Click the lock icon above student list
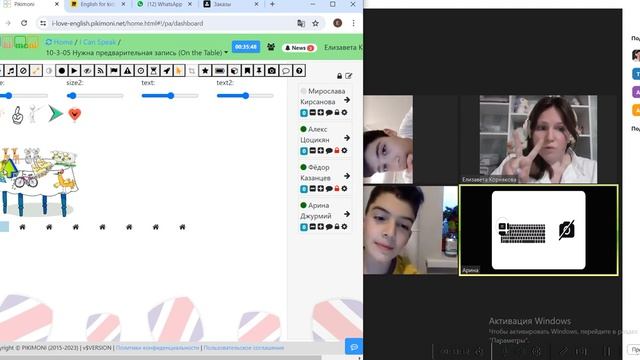This screenshot has height=360, width=640. (339, 76)
